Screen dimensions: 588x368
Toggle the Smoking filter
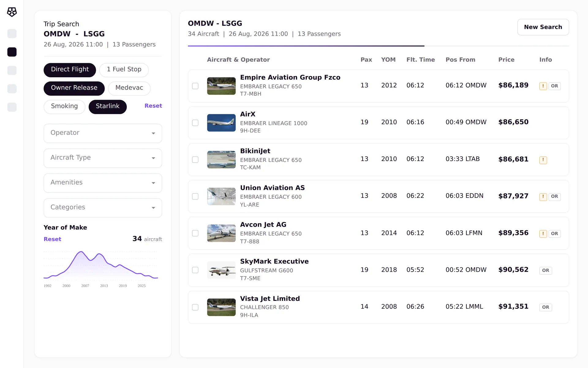tap(64, 107)
